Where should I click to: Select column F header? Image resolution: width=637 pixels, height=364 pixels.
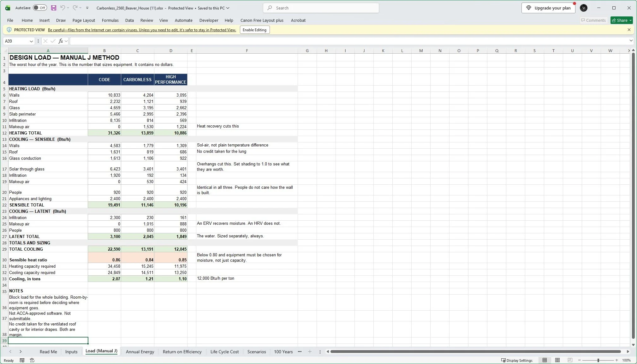point(247,51)
